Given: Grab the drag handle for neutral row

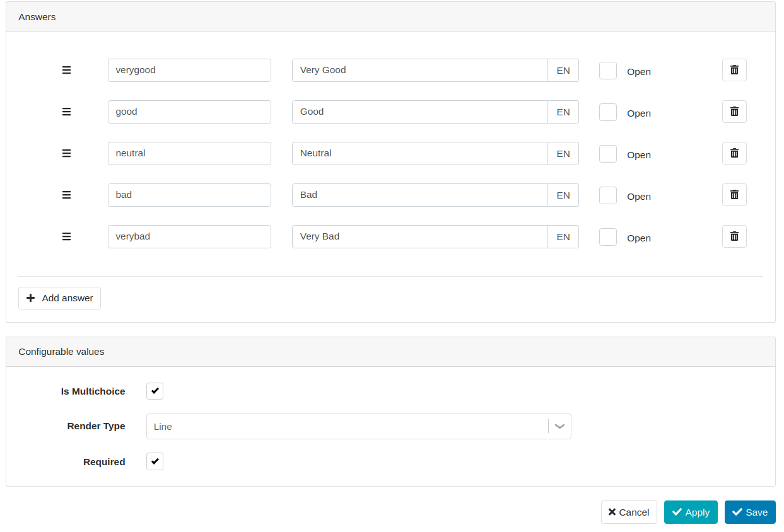Looking at the screenshot, I should pyautogui.click(x=66, y=153).
